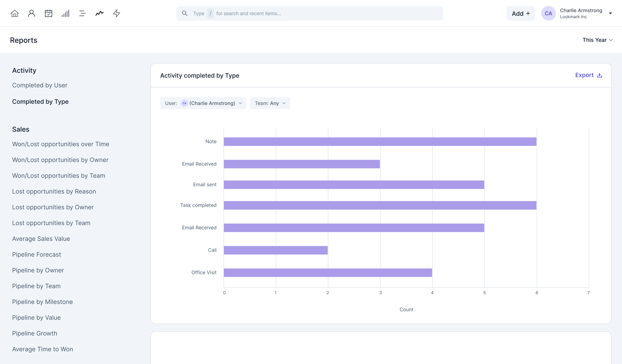
Task: Select Completed by User report
Action: click(40, 85)
